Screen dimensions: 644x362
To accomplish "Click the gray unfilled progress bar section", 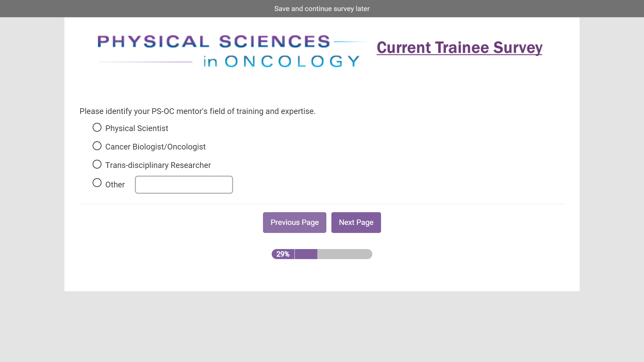I will tap(344, 254).
